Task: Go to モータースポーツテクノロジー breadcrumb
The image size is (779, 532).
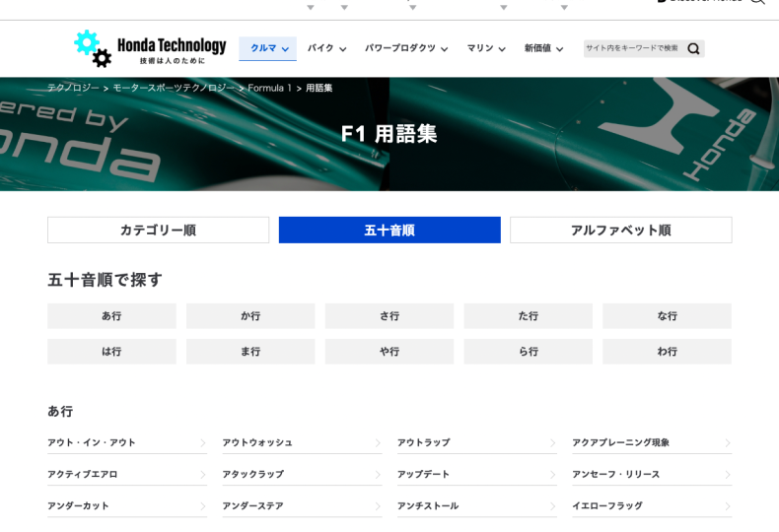Action: 173,88
